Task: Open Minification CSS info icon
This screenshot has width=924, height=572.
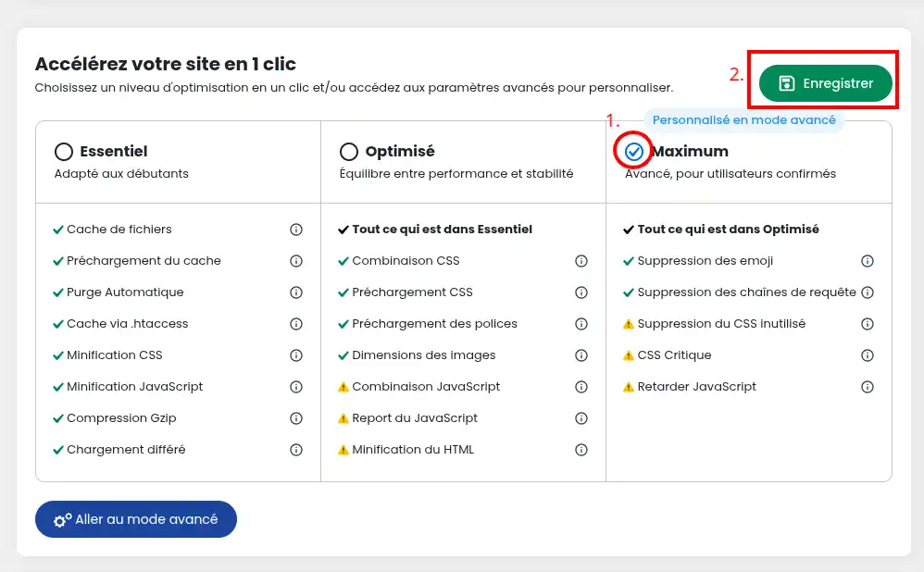Action: (296, 355)
